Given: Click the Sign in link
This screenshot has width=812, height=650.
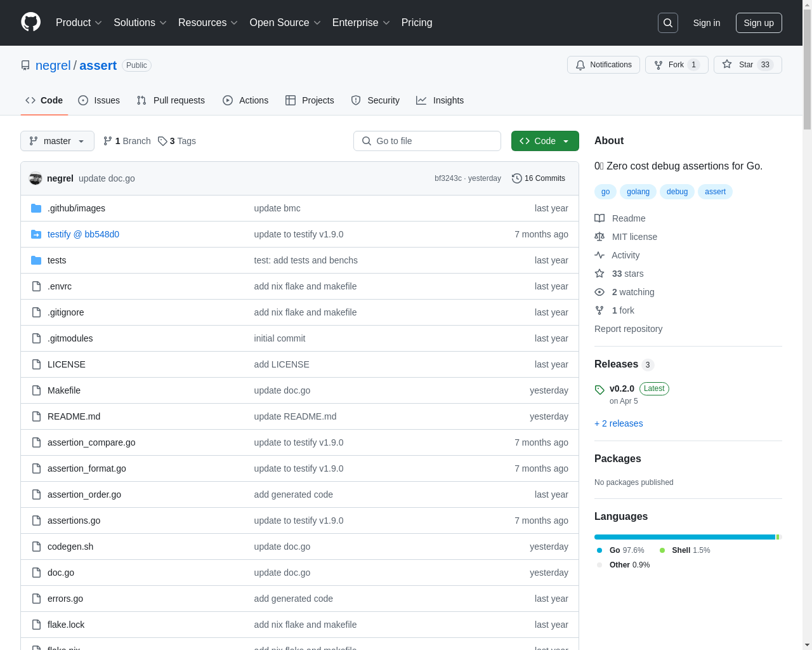Looking at the screenshot, I should coord(707,23).
